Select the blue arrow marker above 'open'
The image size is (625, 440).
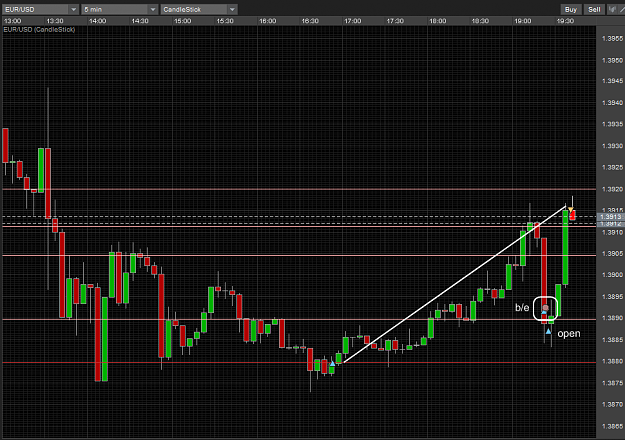[548, 331]
